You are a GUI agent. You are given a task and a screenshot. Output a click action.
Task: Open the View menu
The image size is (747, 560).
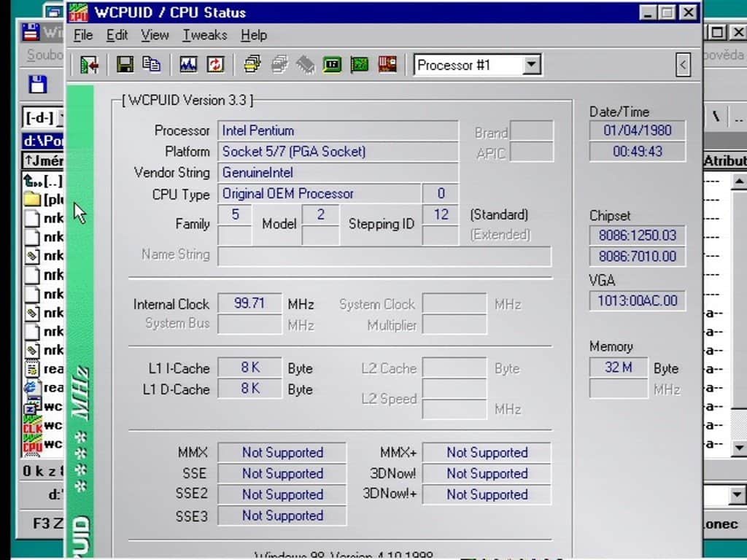155,35
